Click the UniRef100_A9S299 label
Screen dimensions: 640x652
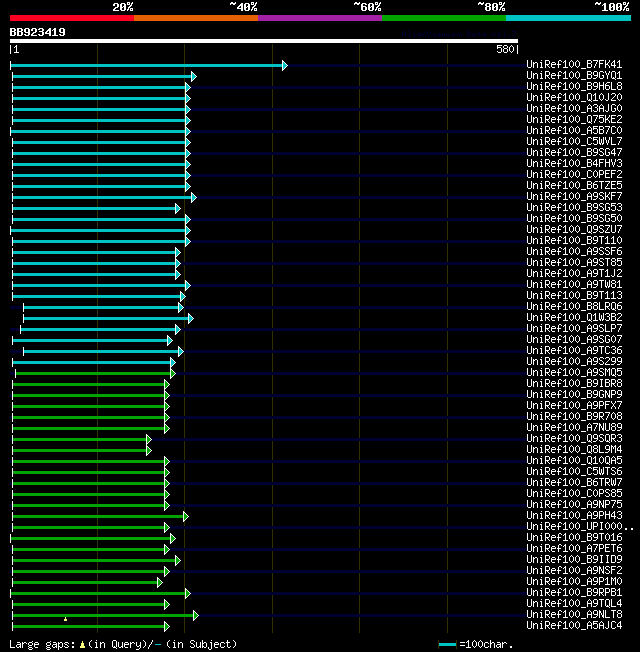[x=574, y=361]
